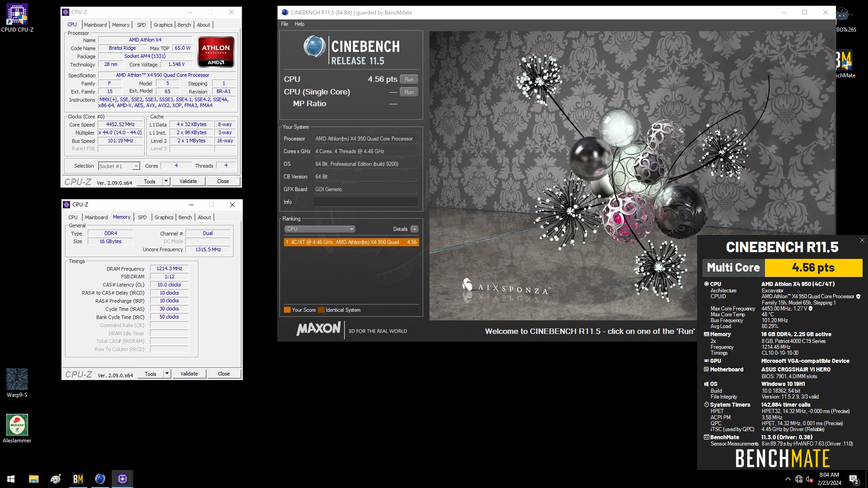This screenshot has height=488, width=868.
Task: Open the Socket #1 selection dropdown
Action: (x=119, y=166)
